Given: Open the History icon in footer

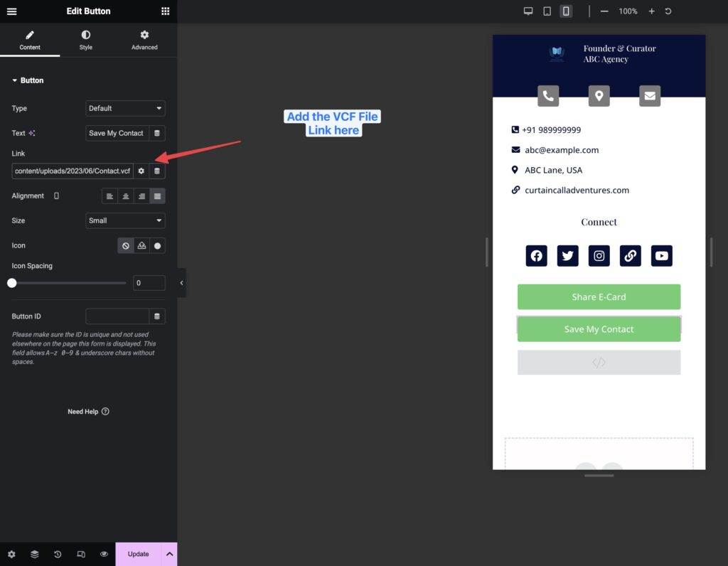Looking at the screenshot, I should tap(58, 555).
